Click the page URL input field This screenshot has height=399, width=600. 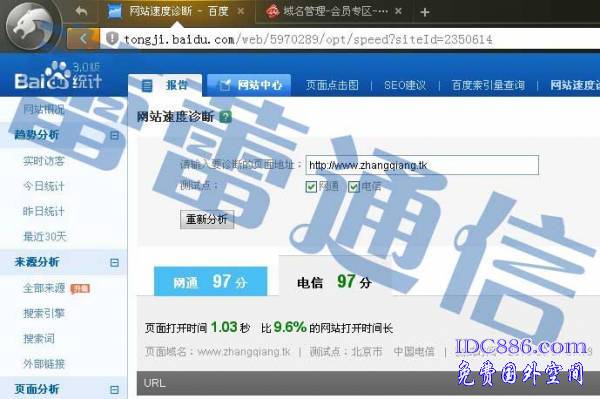click(x=422, y=165)
